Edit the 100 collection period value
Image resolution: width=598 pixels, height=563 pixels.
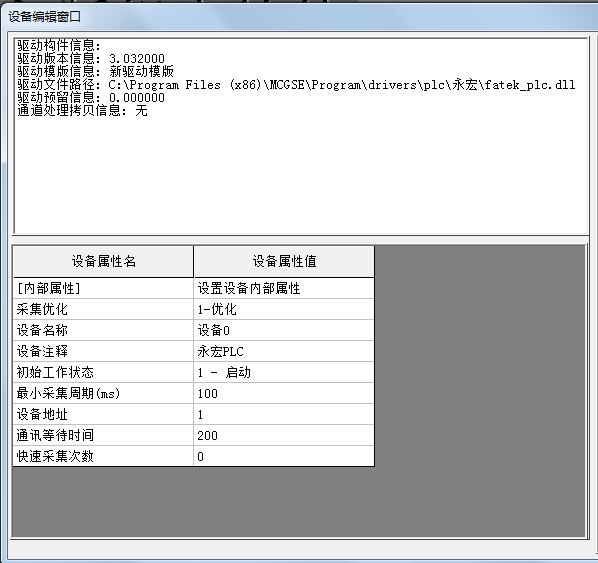point(284,393)
